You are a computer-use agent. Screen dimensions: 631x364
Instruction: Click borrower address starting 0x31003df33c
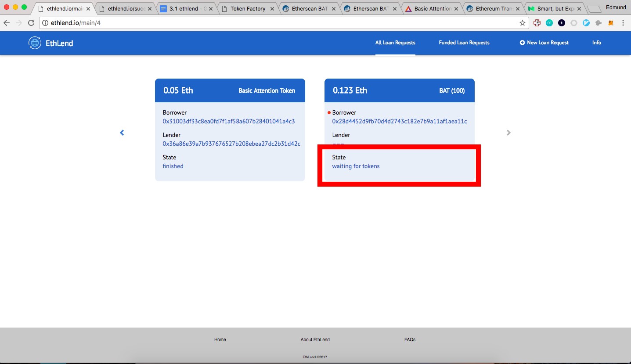coord(229,121)
